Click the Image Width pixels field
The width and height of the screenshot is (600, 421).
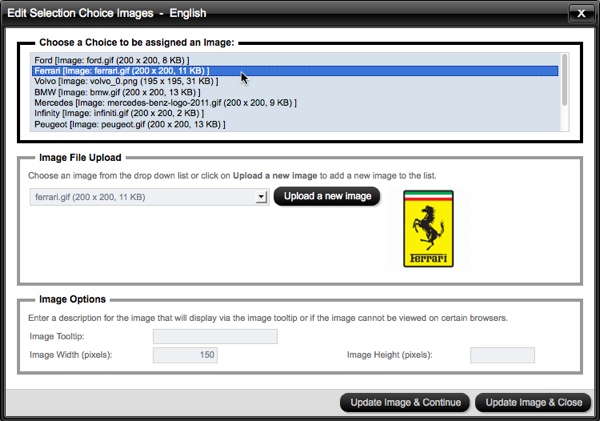click(x=184, y=355)
